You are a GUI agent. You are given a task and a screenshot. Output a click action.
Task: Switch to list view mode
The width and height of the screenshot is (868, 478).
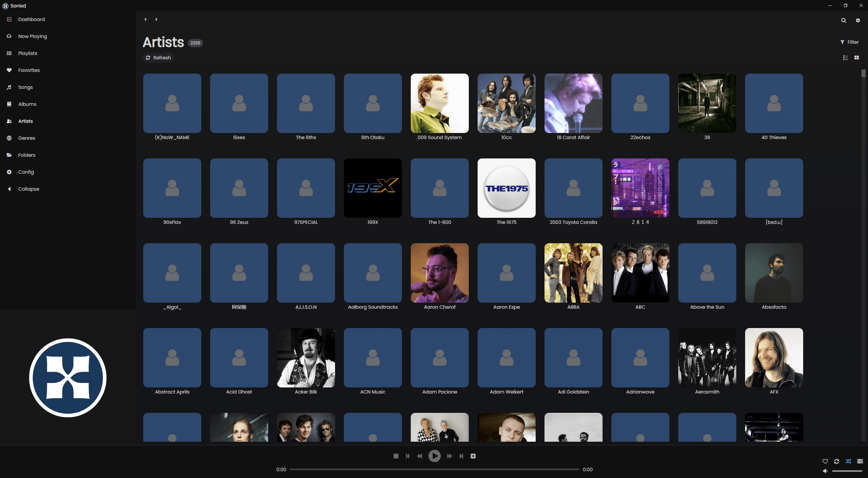pos(845,58)
